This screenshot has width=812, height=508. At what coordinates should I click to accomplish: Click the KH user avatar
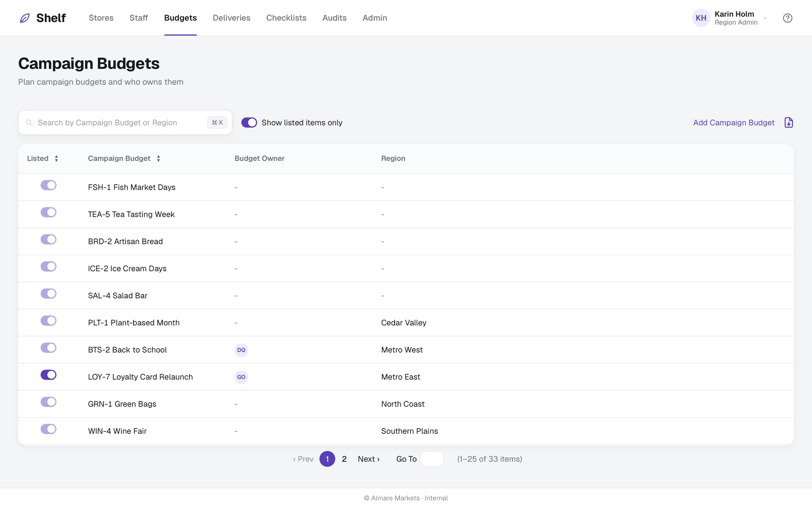point(701,18)
